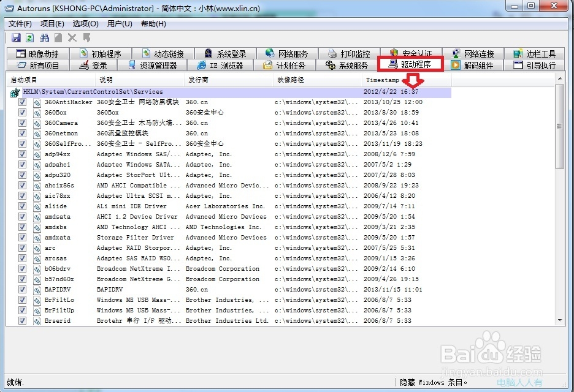
Task: Click the Save toolbar icon
Action: coord(15,37)
